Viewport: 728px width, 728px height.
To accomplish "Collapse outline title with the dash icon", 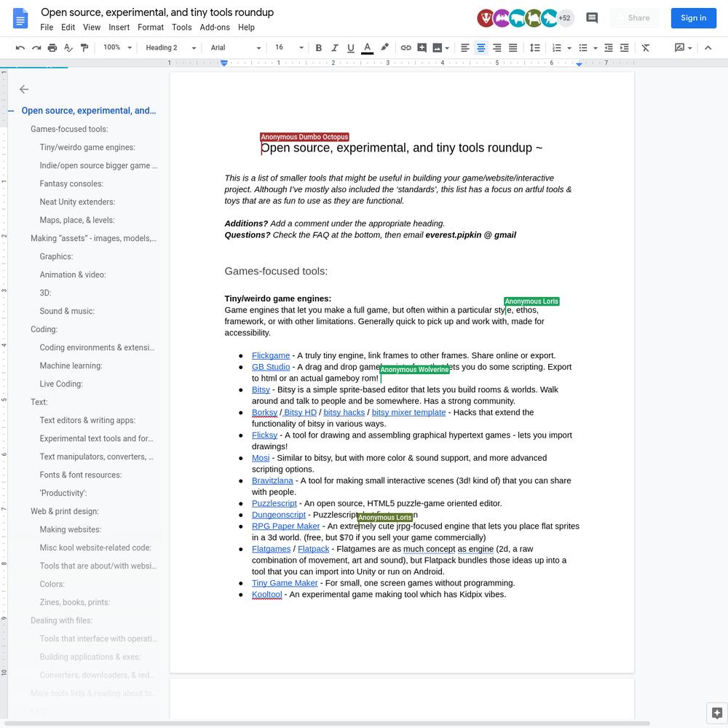I will 11,111.
